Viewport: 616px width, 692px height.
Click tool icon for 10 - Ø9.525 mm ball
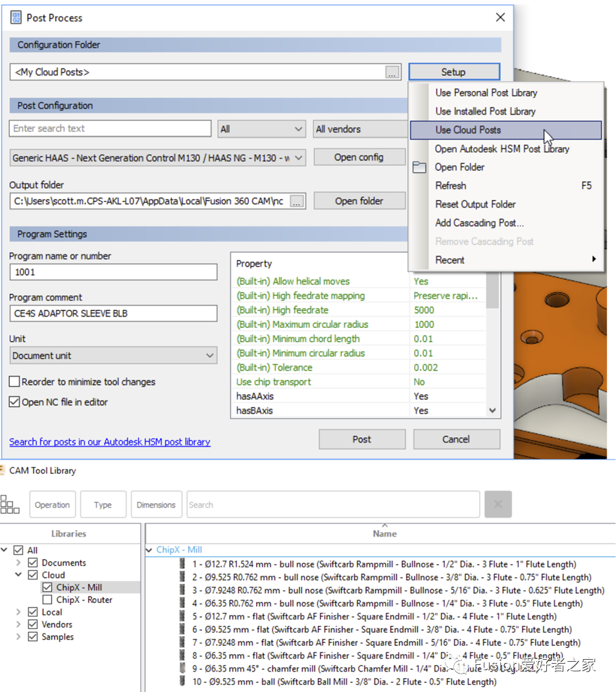tap(182, 681)
